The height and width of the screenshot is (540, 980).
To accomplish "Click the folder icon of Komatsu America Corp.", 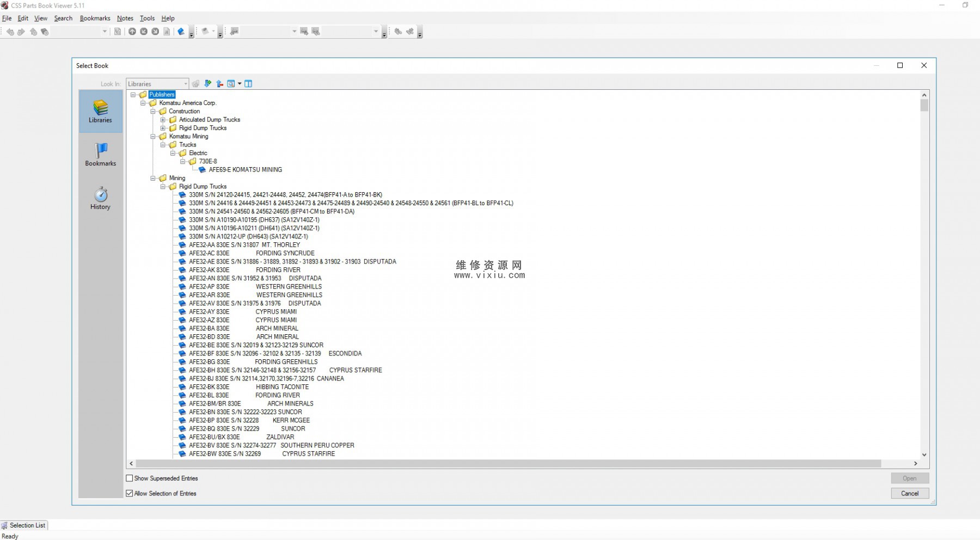I will (x=153, y=103).
